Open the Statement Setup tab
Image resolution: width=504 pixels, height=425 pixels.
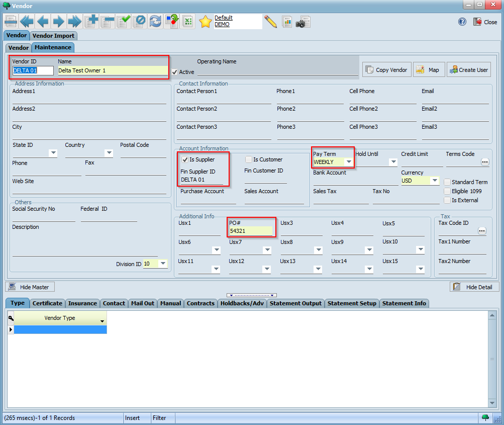(352, 303)
